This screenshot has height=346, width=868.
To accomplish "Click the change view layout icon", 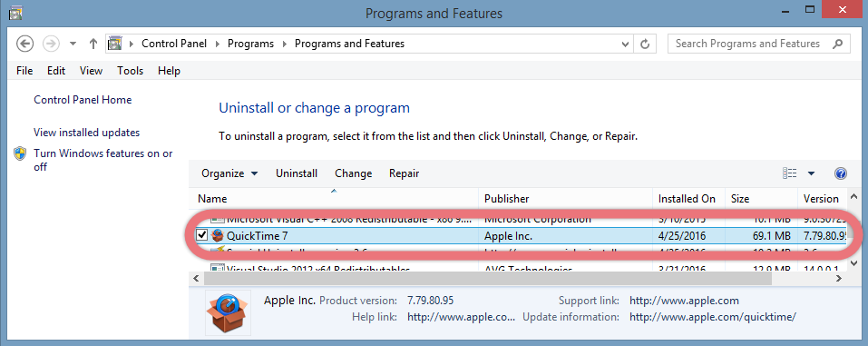I will pyautogui.click(x=790, y=173).
